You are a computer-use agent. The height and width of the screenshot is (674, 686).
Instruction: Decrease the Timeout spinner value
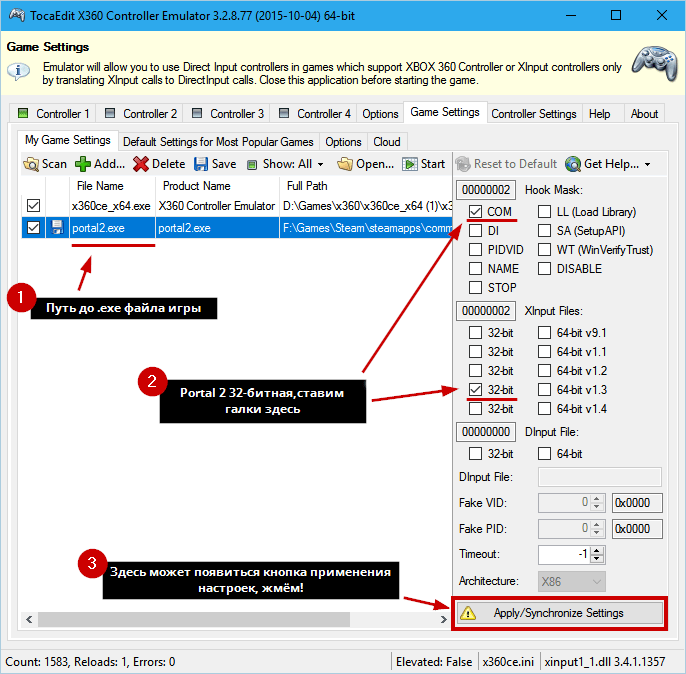tap(597, 559)
